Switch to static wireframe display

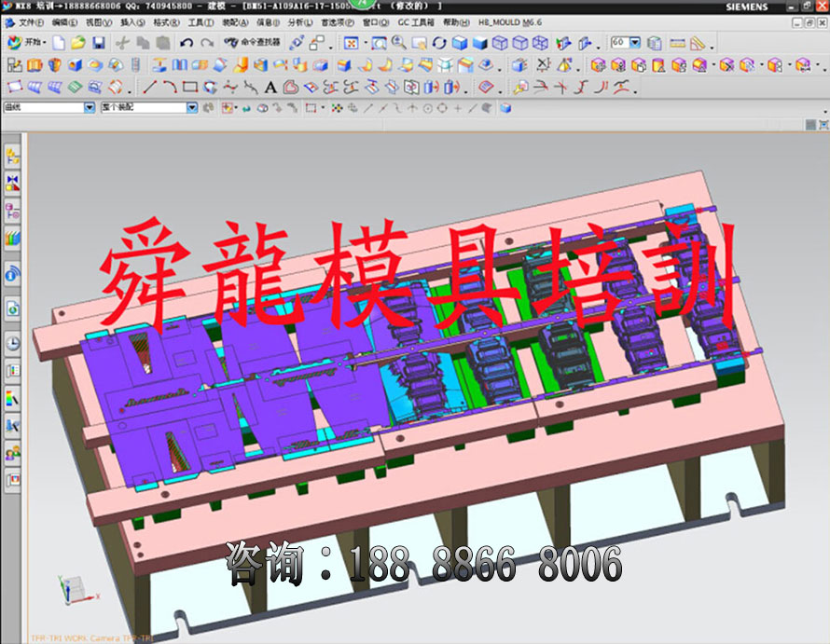point(540,43)
